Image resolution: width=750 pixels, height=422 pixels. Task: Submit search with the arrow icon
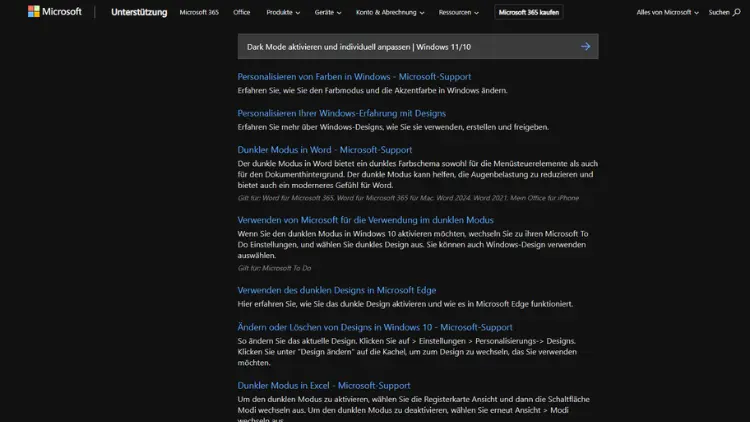pyautogui.click(x=585, y=46)
